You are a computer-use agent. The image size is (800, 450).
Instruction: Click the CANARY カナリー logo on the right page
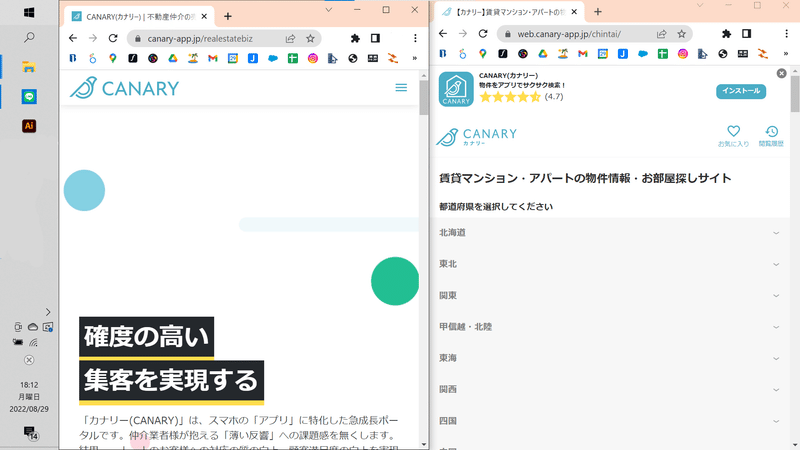click(x=477, y=136)
